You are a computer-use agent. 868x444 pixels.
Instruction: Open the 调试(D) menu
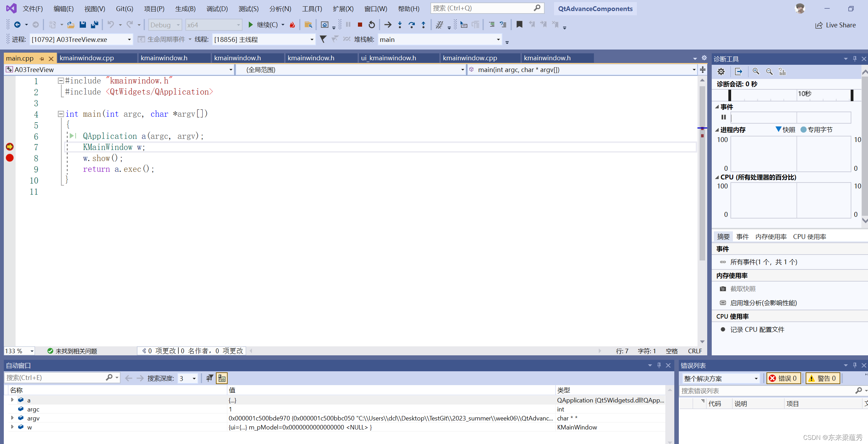click(x=217, y=9)
